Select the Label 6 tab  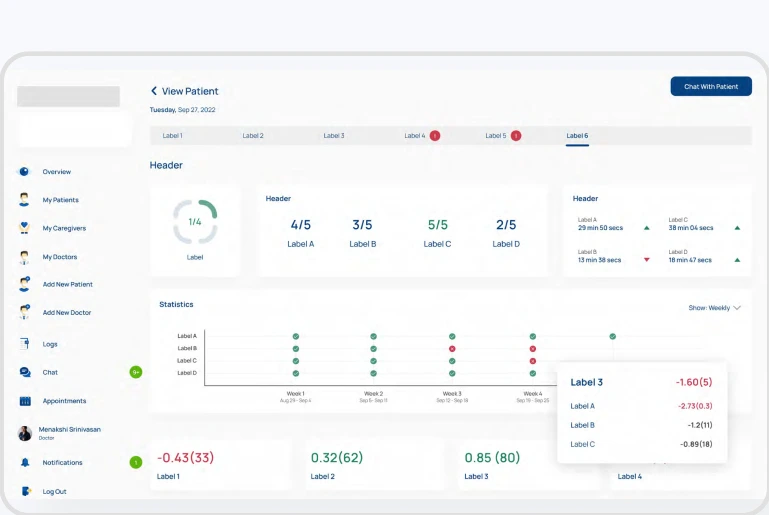577,136
